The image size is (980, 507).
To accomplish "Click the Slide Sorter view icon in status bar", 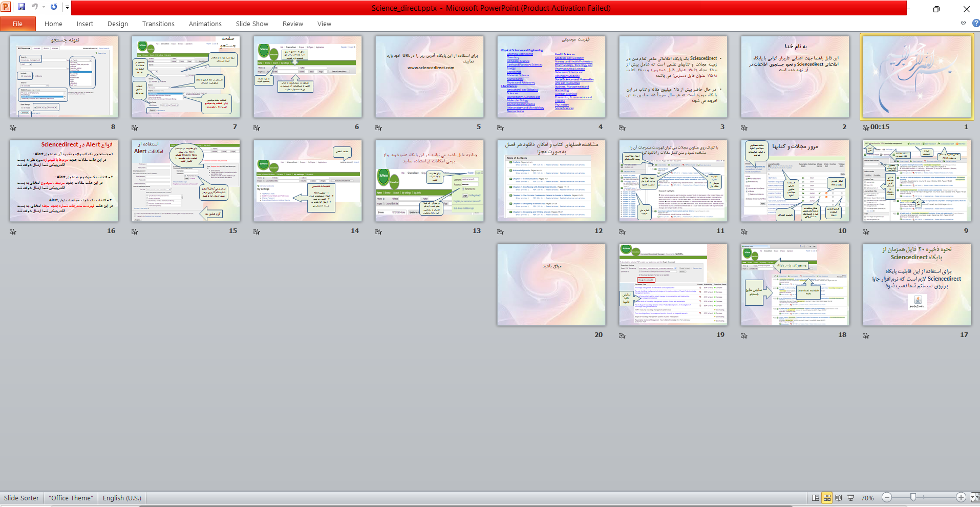I will tap(827, 498).
